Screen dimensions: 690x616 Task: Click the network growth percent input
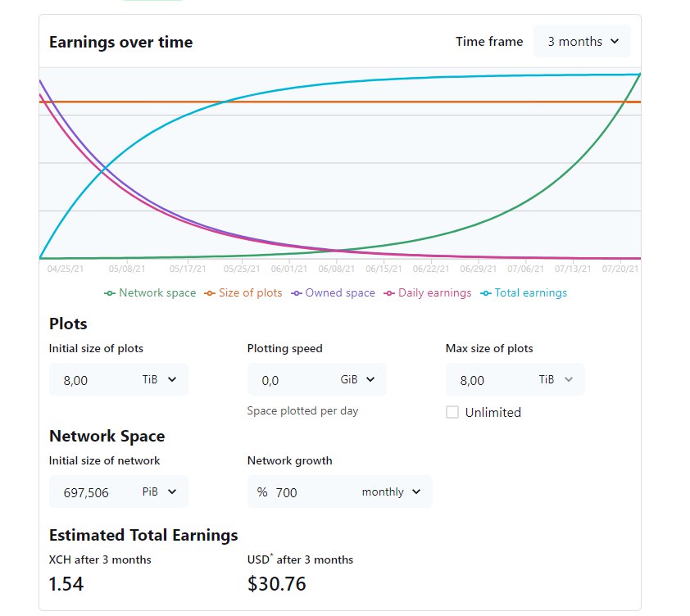[x=311, y=492]
